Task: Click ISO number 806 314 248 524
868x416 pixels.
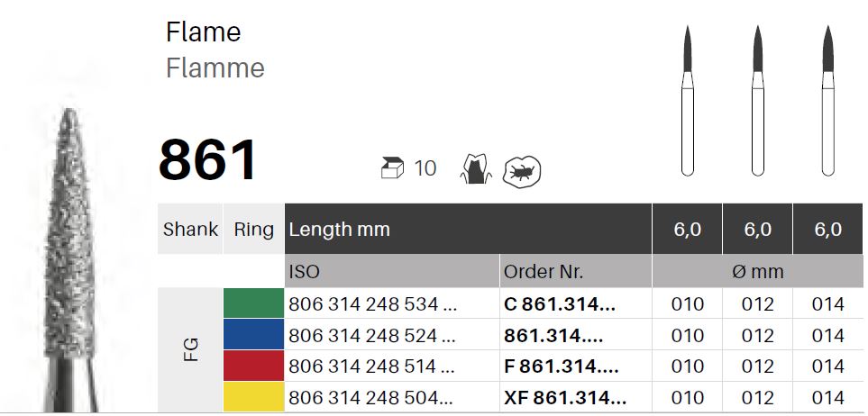Action: pos(372,335)
